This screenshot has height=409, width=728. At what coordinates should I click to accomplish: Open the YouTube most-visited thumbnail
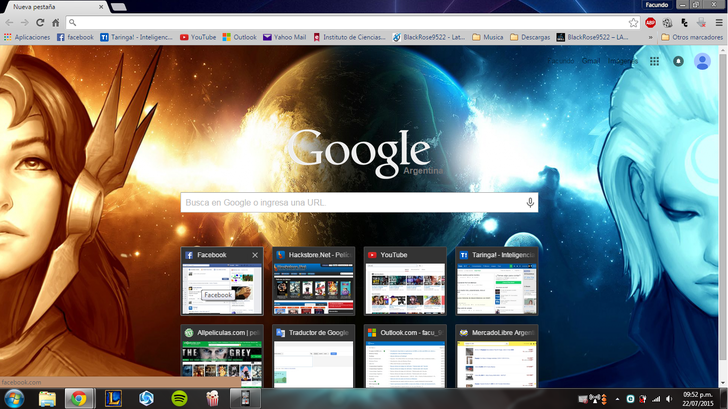(x=405, y=281)
